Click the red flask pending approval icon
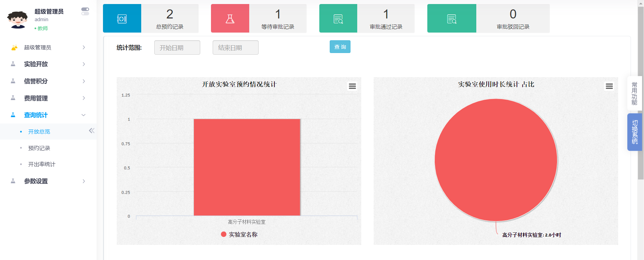The width and height of the screenshot is (644, 260). [230, 18]
